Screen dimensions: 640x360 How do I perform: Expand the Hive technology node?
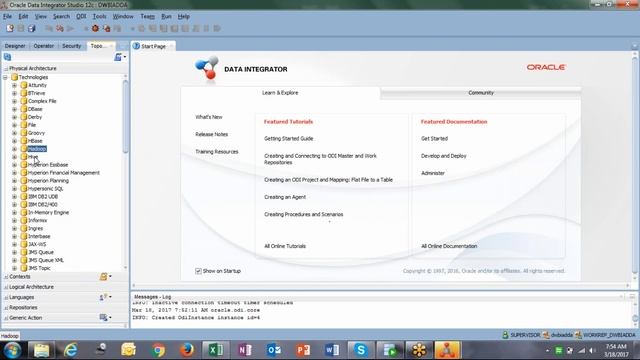14,157
